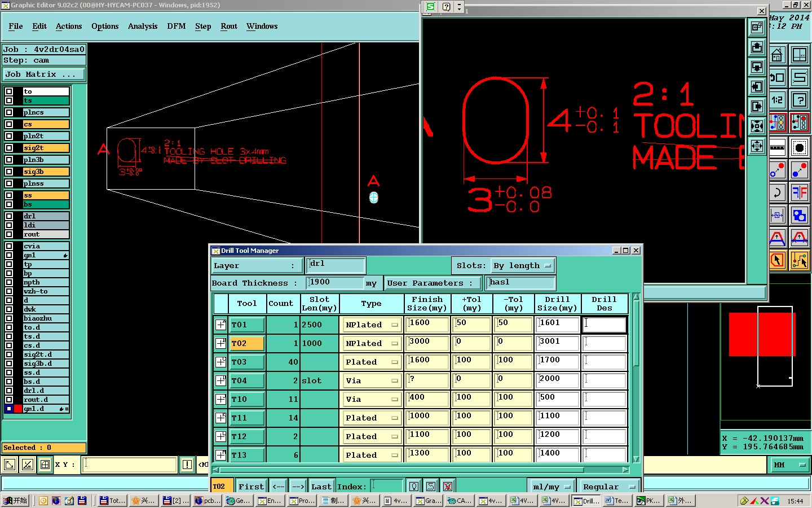Click the home view icon

[777, 55]
